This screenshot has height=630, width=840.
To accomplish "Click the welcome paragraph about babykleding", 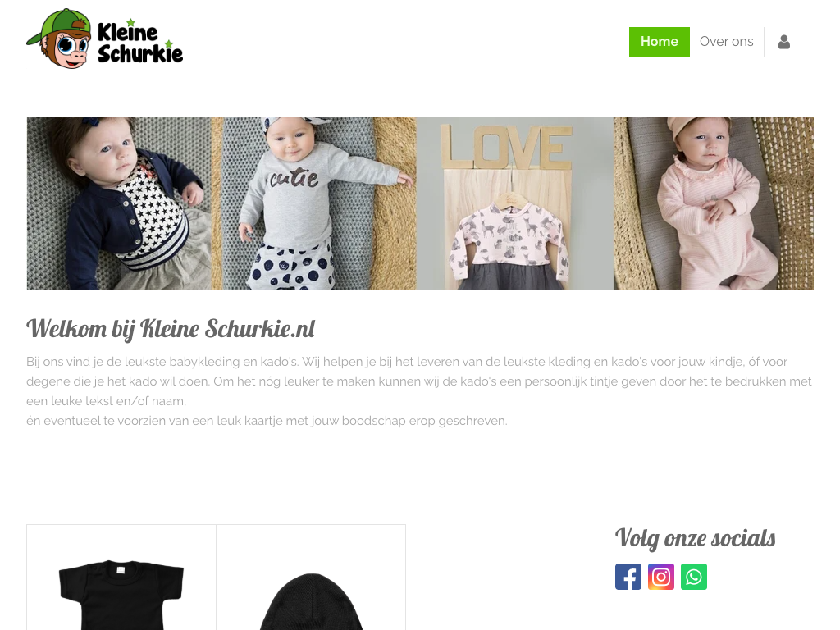I will click(x=419, y=381).
